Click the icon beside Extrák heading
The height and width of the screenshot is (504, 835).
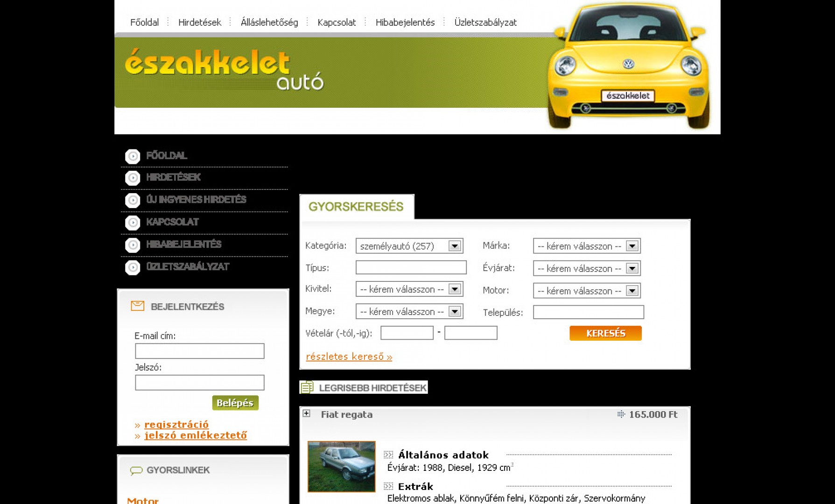point(388,486)
